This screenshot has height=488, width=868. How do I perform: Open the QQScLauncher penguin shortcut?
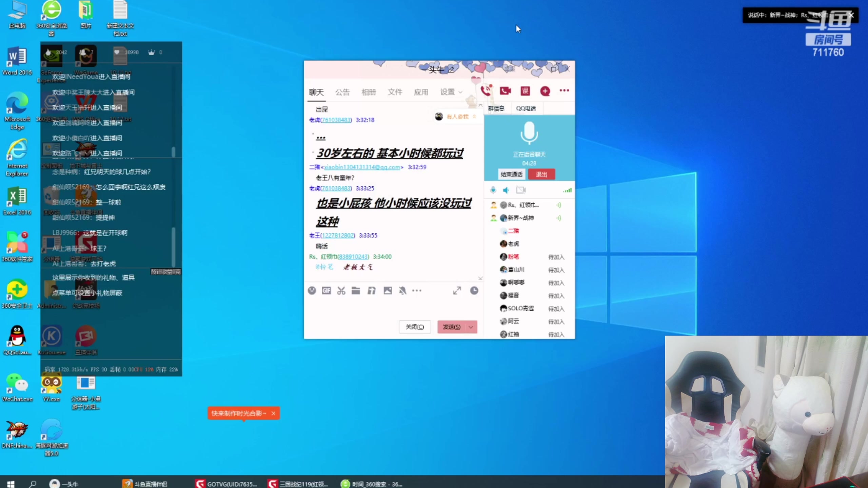click(x=17, y=341)
